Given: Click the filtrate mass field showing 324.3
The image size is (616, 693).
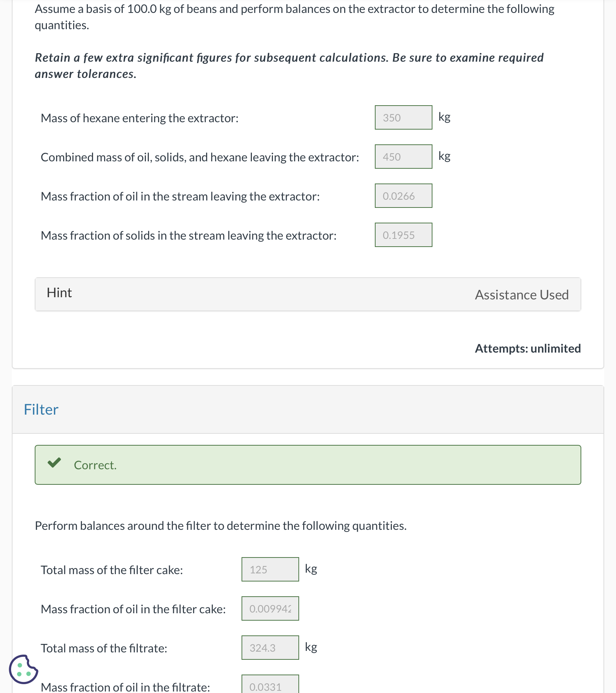Looking at the screenshot, I should click(270, 648).
